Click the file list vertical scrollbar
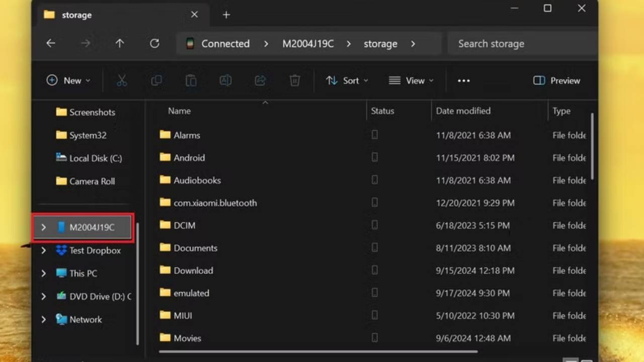This screenshot has width=644, height=362. point(592,146)
